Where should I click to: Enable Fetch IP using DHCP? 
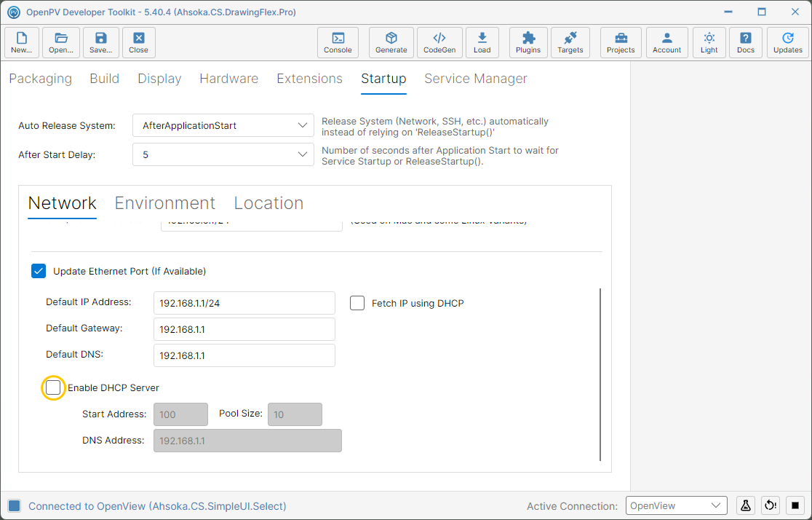coord(357,303)
